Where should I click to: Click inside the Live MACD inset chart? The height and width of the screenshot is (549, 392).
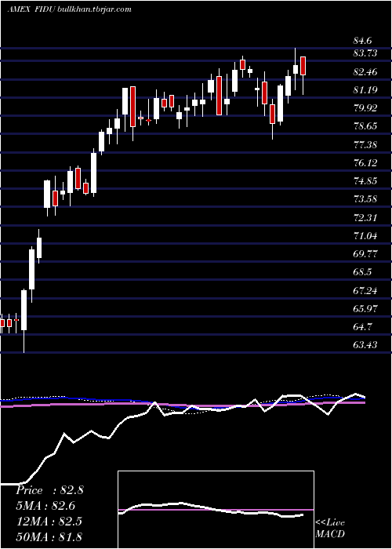click(x=216, y=510)
